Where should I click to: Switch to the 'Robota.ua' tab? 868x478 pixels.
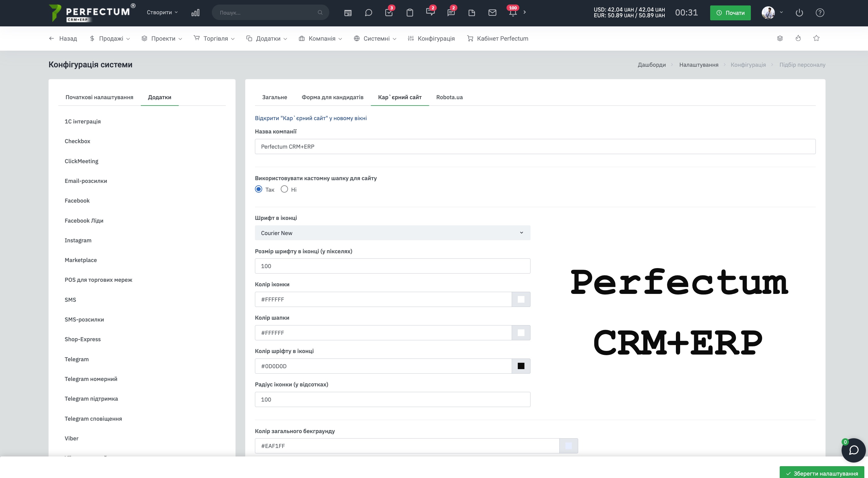449,97
